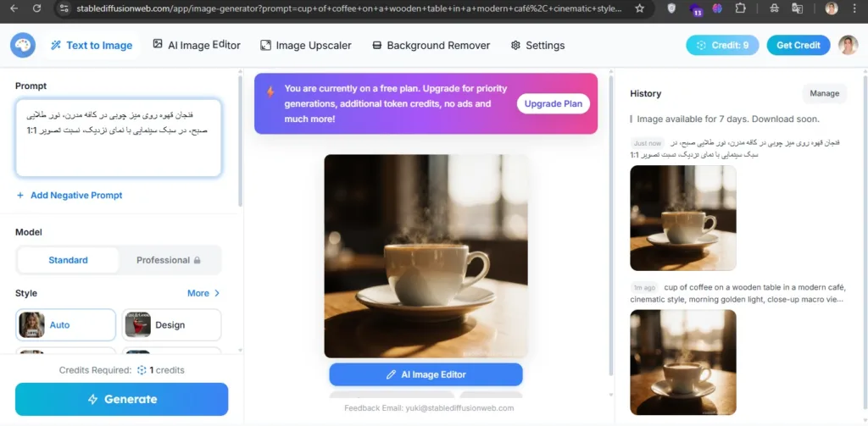Click the palette logo icon

coord(23,46)
